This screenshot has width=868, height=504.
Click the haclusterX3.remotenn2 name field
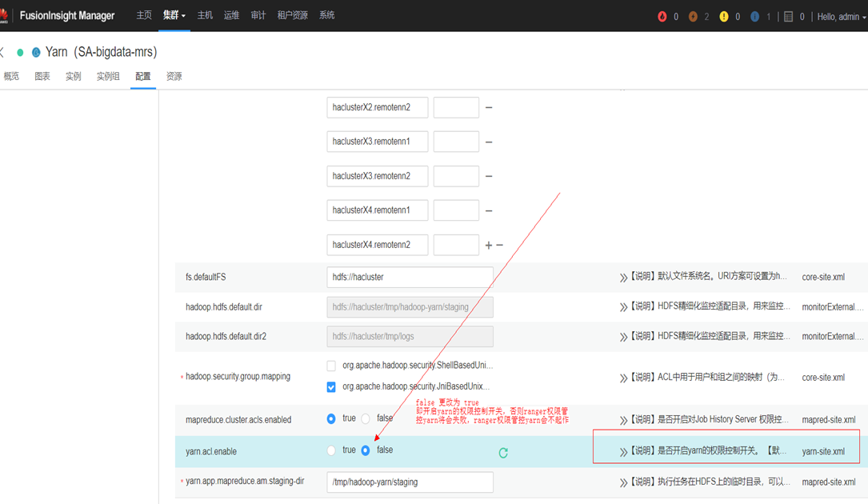[377, 176]
